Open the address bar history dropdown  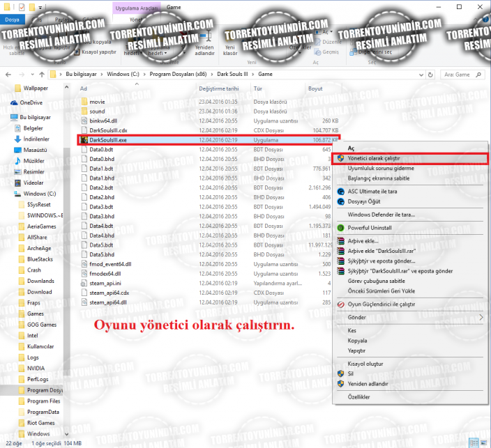(x=421, y=75)
